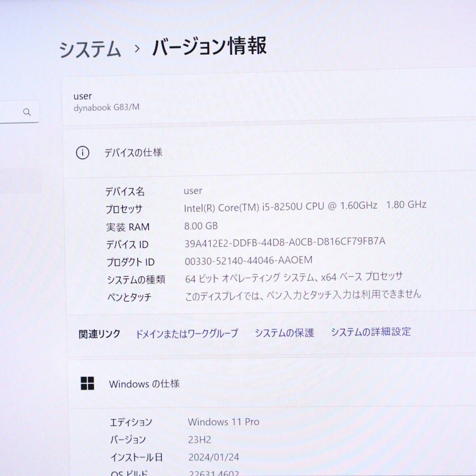The height and width of the screenshot is (476, 476).
Task: Select processor value Intel(R) Core(TM) i5-8250U
Action: pyautogui.click(x=305, y=206)
